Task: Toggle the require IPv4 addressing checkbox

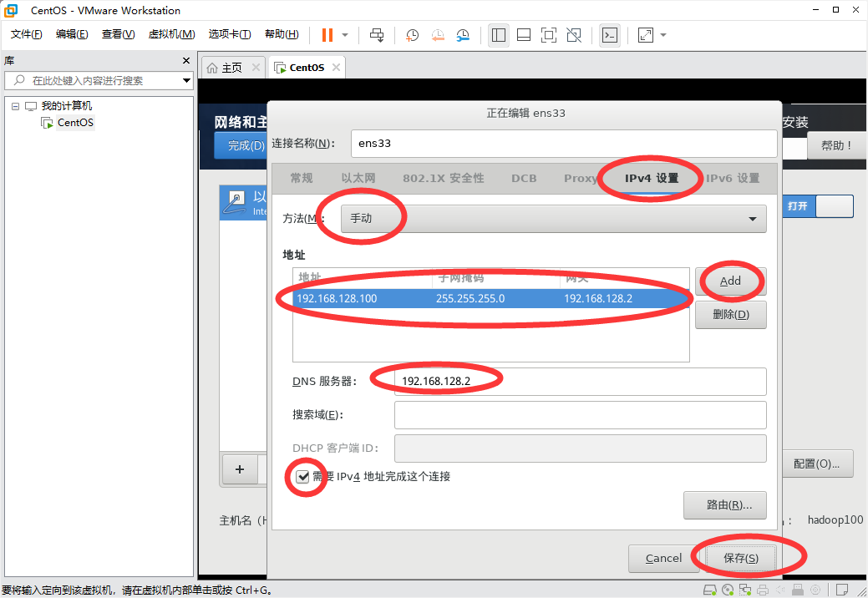Action: pos(302,476)
